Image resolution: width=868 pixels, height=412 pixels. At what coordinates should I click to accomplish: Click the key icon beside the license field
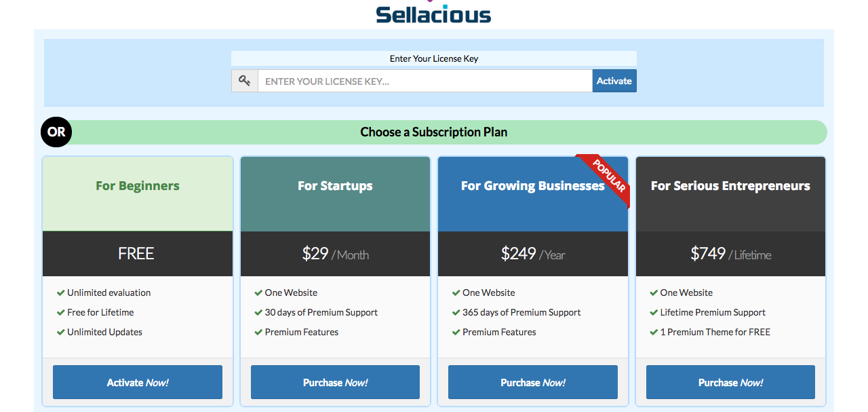pos(245,81)
